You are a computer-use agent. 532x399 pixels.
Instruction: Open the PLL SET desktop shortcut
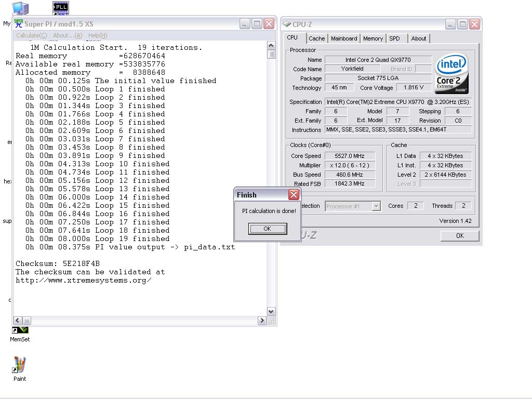coord(61,8)
